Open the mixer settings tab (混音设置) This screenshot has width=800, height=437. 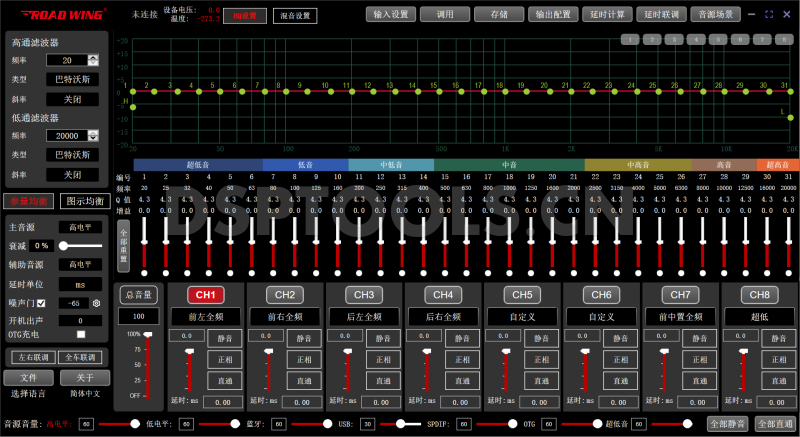click(x=292, y=15)
